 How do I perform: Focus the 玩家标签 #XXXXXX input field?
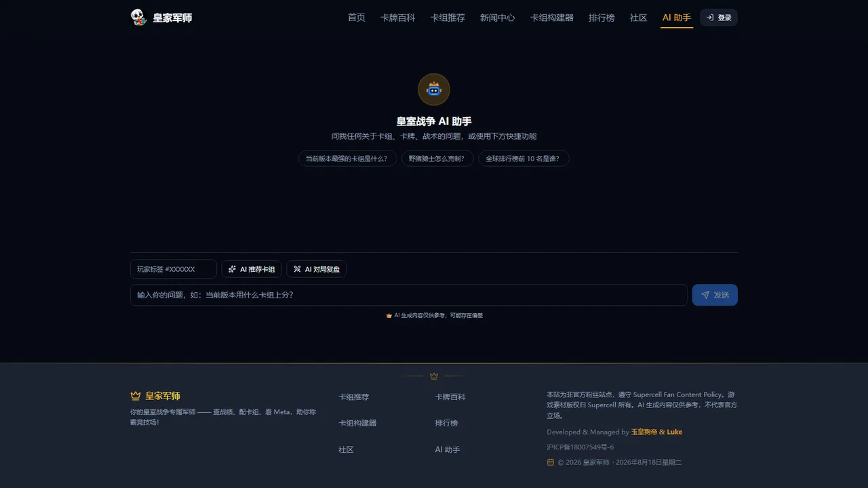[174, 269]
